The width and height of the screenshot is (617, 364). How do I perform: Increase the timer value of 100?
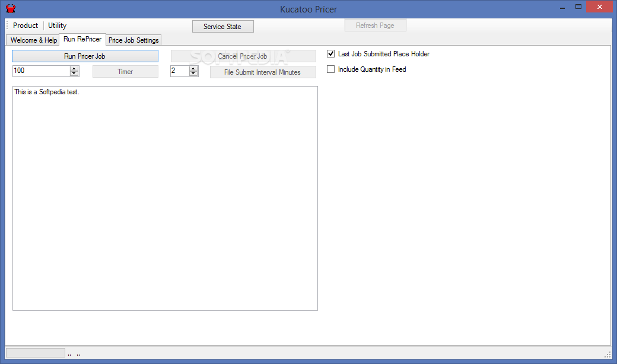click(74, 68)
